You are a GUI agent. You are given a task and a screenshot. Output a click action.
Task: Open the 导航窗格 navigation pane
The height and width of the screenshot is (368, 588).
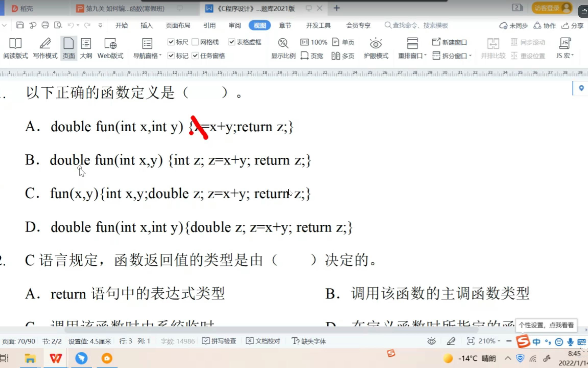coord(147,48)
